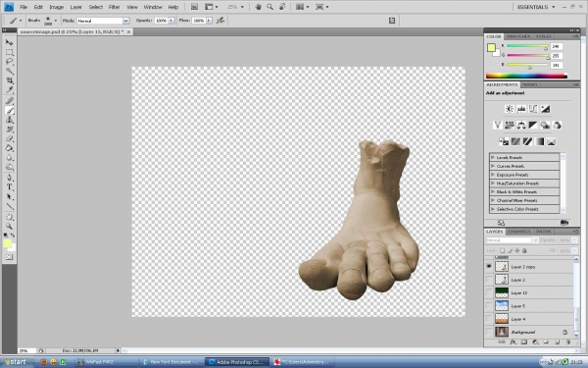The image size is (588, 368).
Task: Open the Essentials workspace dropdown
Action: [x=536, y=7]
